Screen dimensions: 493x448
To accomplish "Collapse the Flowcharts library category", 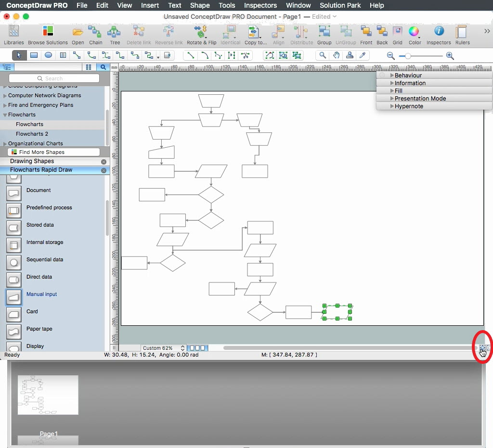I will [5, 115].
